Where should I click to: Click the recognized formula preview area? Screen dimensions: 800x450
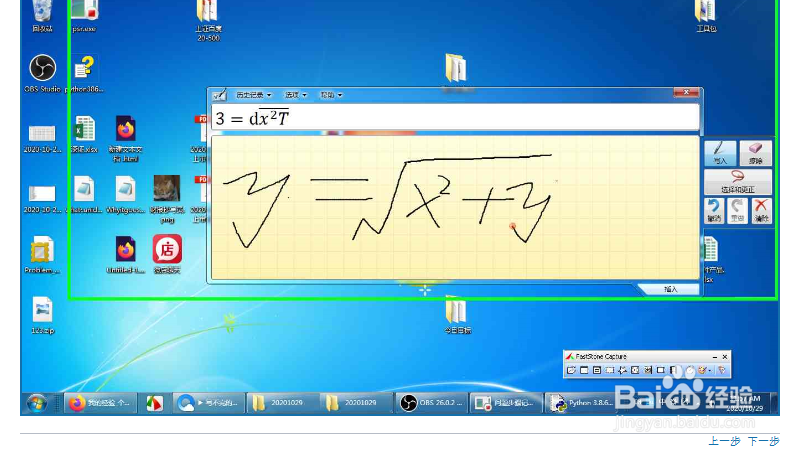coord(455,118)
